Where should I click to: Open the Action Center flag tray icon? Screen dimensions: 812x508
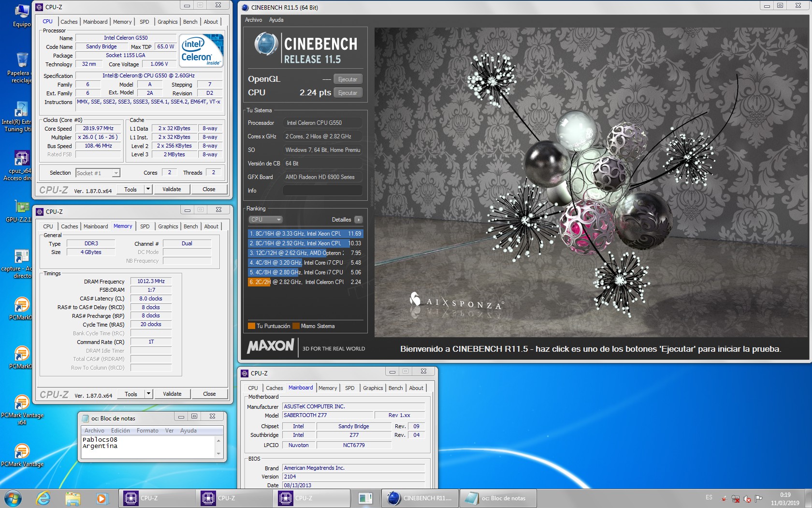[x=759, y=498]
